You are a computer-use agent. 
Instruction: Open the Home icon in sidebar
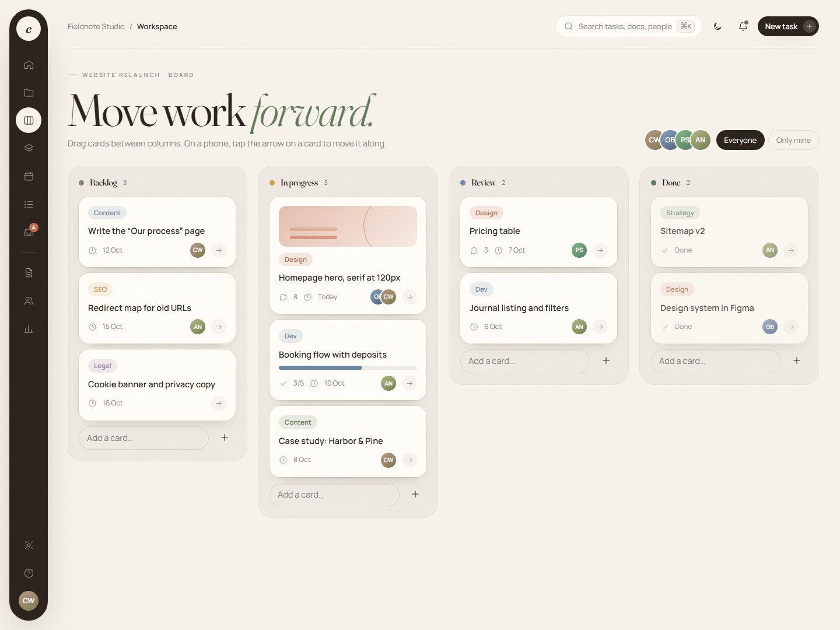coord(29,65)
